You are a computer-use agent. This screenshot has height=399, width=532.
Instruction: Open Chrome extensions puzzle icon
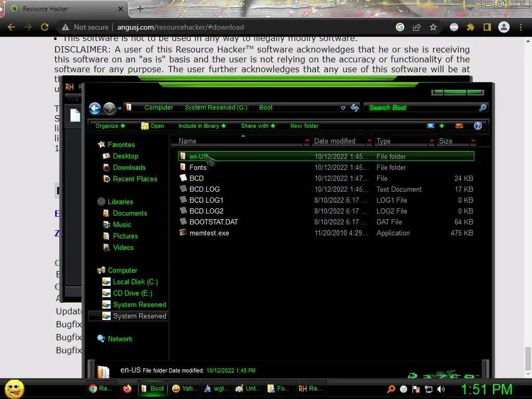(x=471, y=27)
